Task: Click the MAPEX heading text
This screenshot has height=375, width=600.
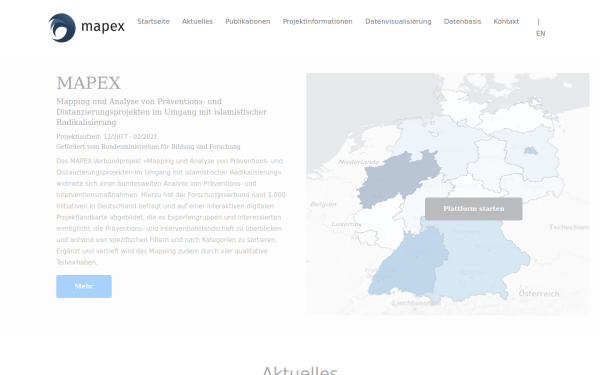Action: pyautogui.click(x=88, y=83)
